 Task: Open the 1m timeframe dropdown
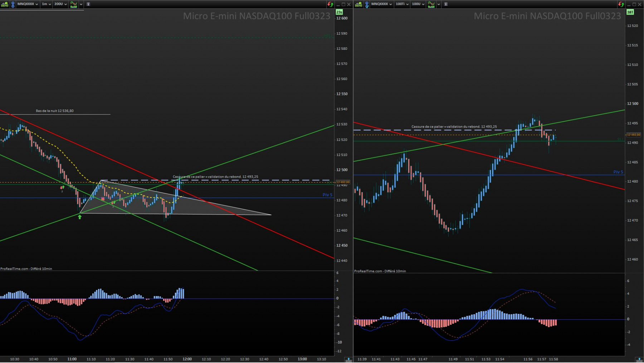click(x=46, y=4)
